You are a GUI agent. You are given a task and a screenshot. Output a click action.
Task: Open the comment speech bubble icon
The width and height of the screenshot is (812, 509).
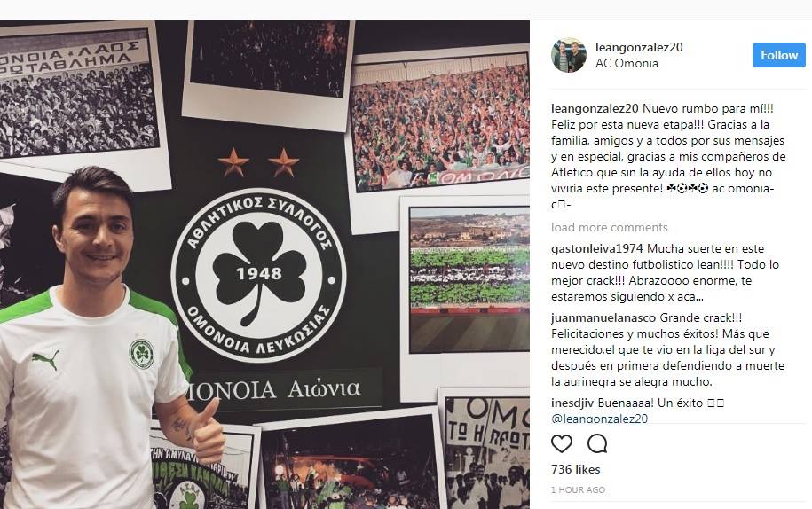point(597,443)
